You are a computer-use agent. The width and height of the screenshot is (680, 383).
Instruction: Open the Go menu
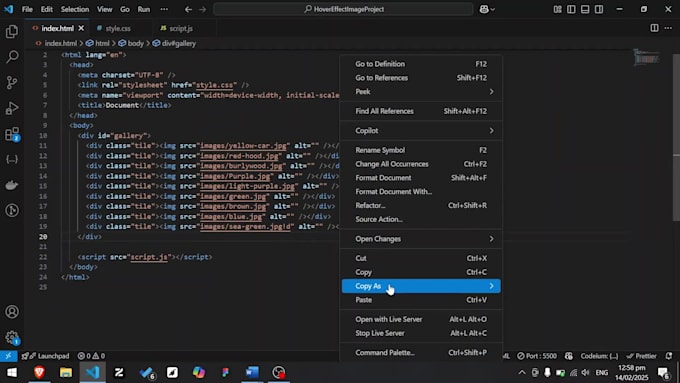(124, 9)
